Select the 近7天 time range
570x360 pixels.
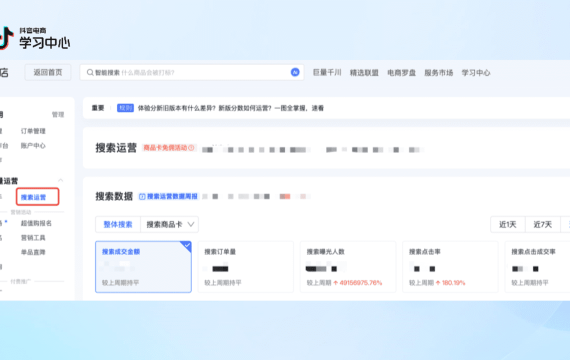pos(542,224)
